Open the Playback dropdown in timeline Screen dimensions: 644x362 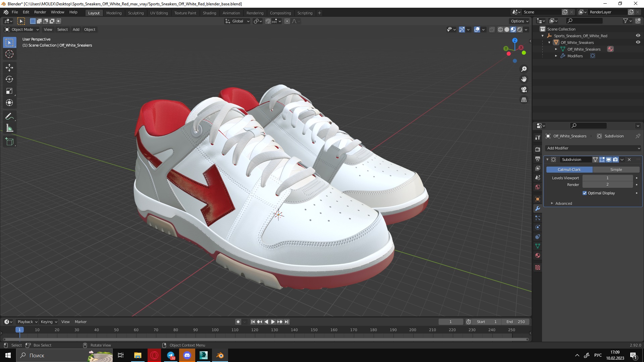click(27, 322)
